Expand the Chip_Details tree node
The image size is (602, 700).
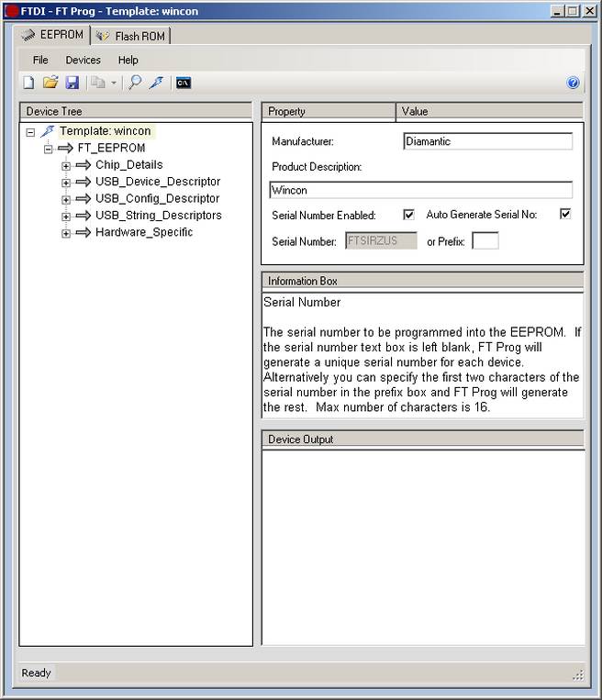coord(66,166)
